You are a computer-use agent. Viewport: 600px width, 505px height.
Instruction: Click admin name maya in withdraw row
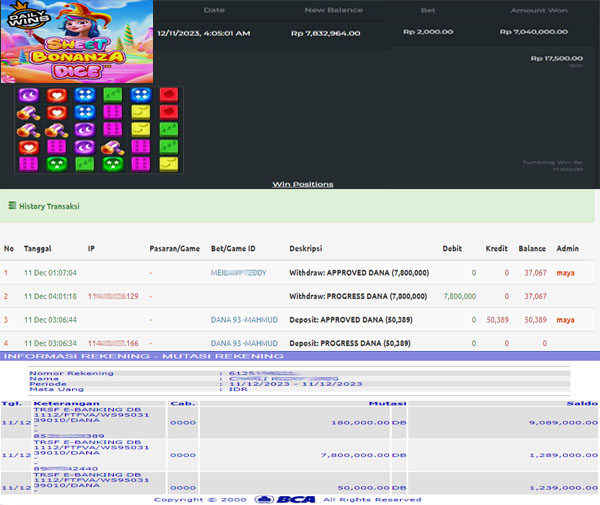click(565, 273)
